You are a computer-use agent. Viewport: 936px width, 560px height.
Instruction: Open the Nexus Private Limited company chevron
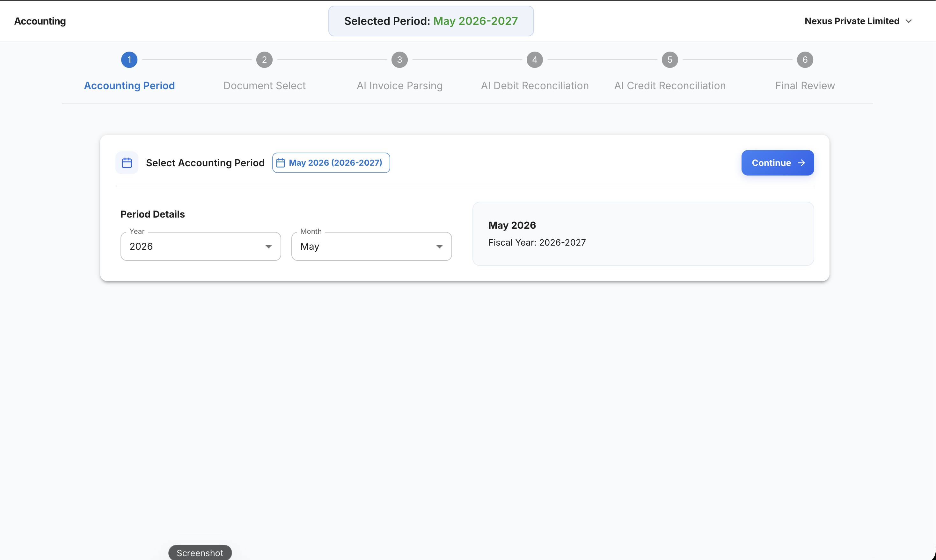coord(909,21)
